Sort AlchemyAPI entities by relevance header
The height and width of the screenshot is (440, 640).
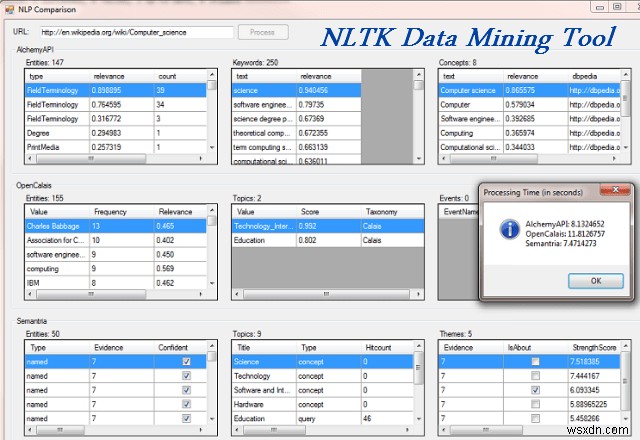(x=122, y=76)
